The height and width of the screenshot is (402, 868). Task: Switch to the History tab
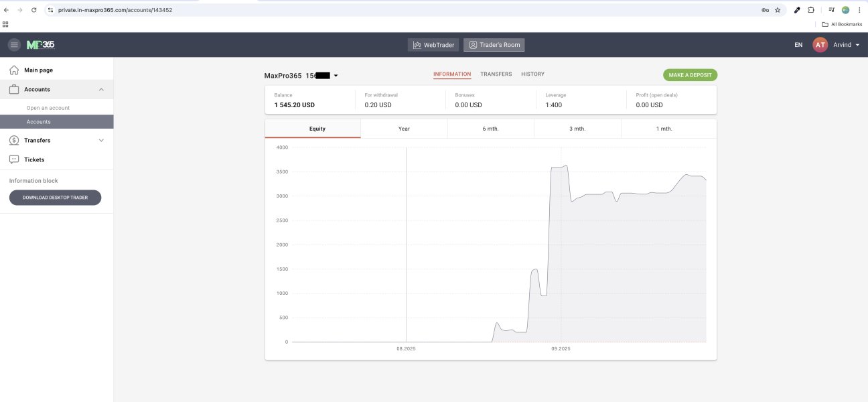[532, 74]
